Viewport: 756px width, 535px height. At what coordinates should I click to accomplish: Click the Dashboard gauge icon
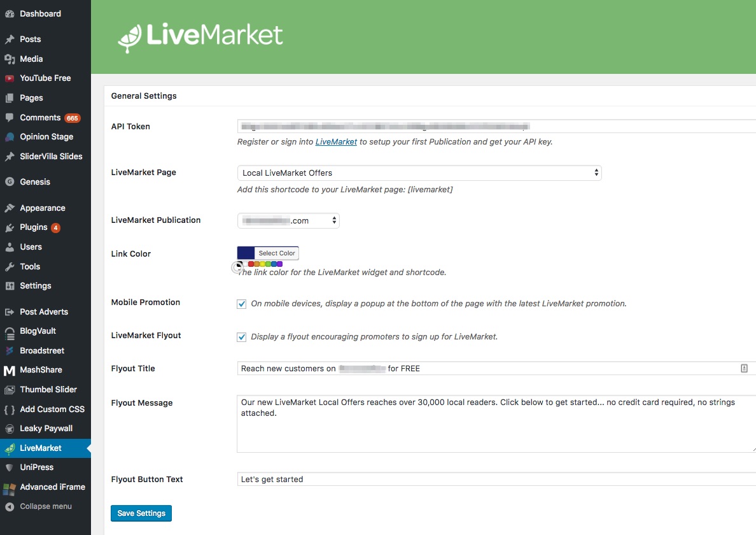9,14
